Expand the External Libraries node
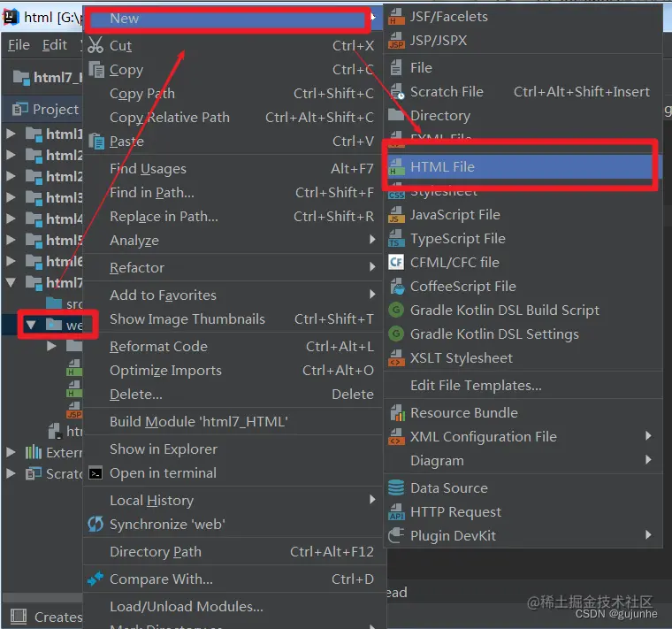Image resolution: width=672 pixels, height=629 pixels. pyautogui.click(x=11, y=452)
